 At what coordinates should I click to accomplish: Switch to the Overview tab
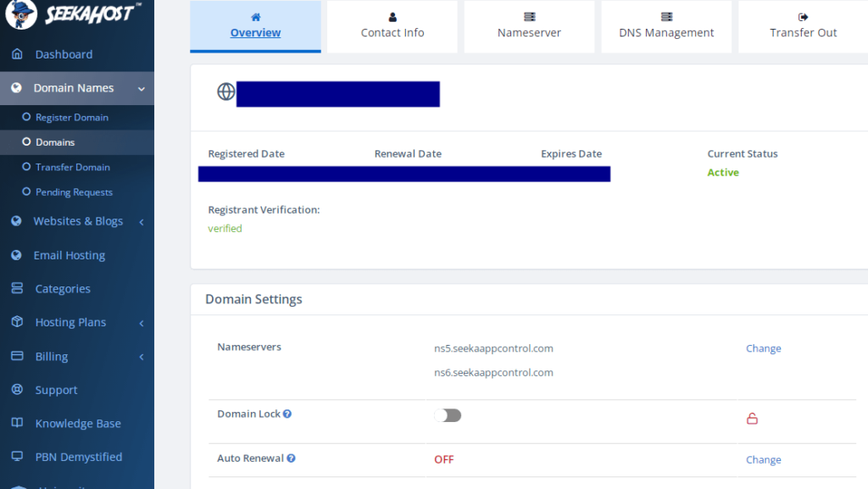[x=255, y=26]
